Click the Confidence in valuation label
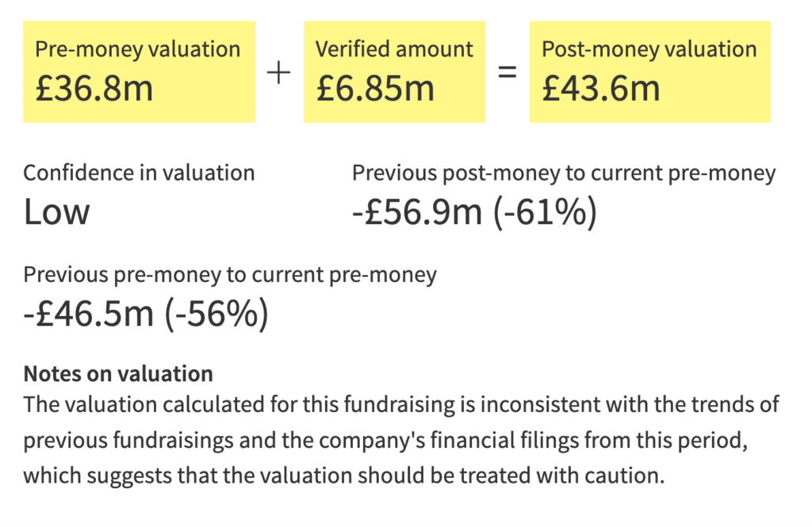 click(139, 173)
